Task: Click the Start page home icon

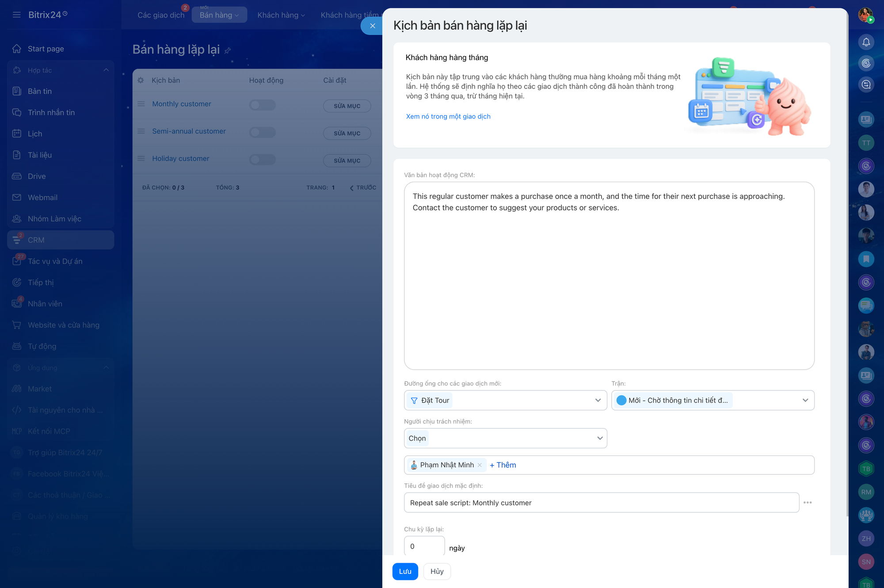Action: 17,49
